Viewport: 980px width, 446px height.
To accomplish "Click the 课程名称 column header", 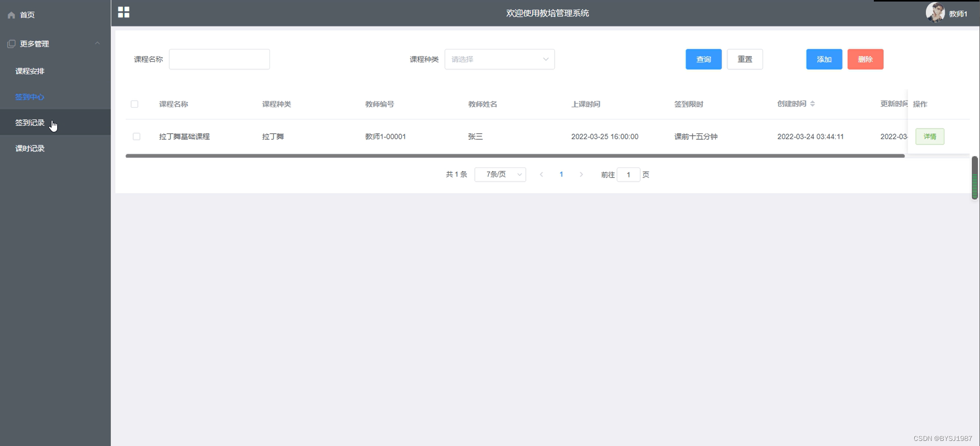I will [174, 104].
